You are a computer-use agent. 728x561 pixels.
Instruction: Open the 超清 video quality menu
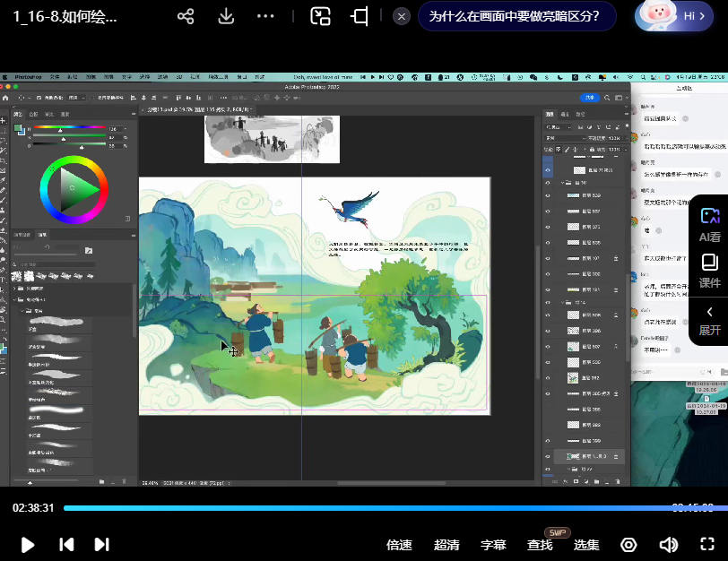[446, 545]
